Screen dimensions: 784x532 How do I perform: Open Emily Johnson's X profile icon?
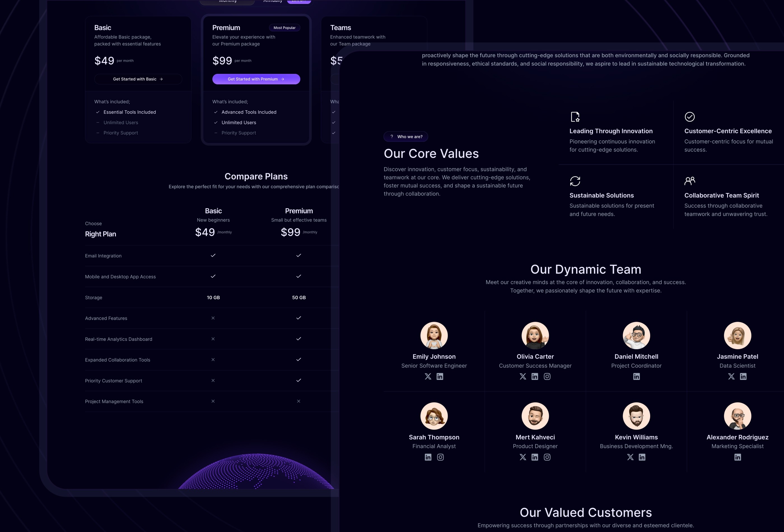coord(428,377)
